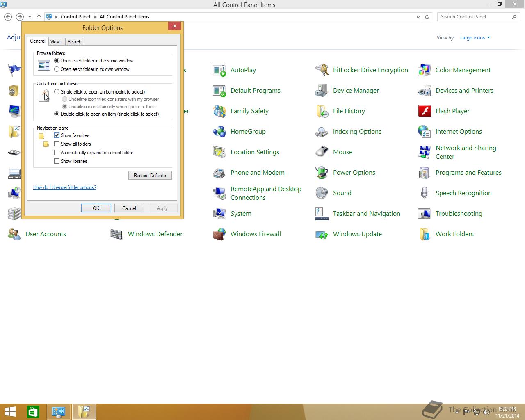Click OK in Folder Options

pyautogui.click(x=96, y=208)
